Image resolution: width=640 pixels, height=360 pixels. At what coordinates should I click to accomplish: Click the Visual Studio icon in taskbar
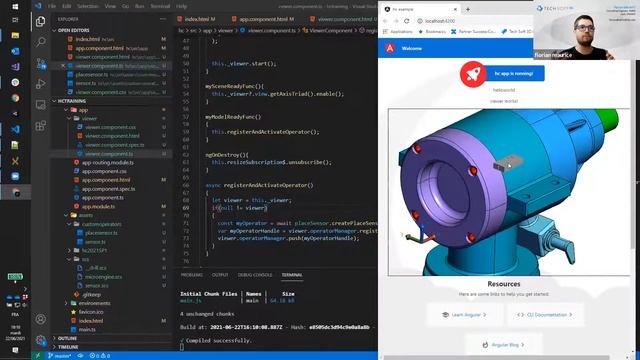click(16, 67)
